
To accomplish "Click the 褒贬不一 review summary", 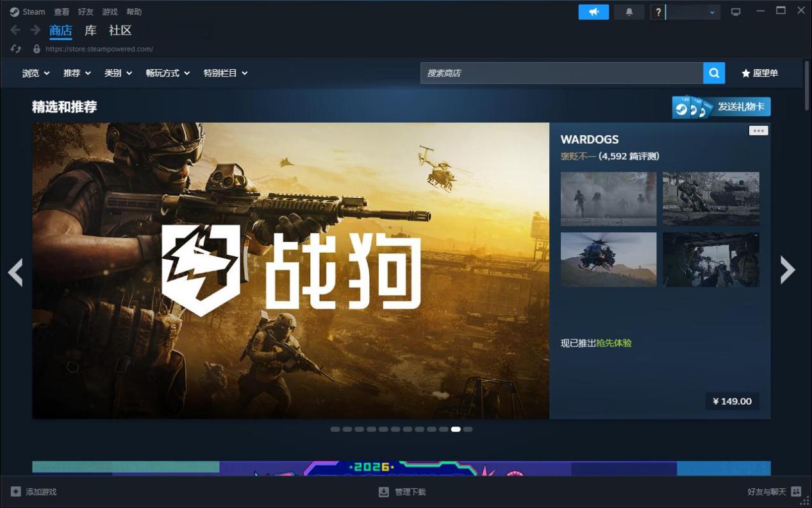I will tap(578, 156).
